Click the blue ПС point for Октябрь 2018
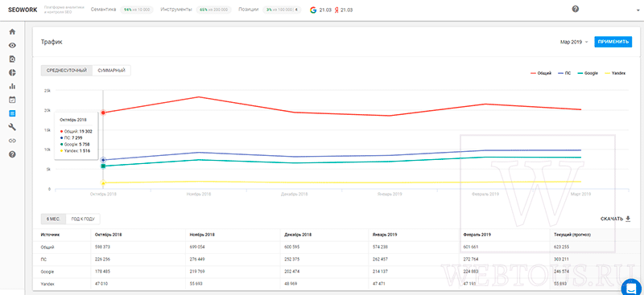 tap(103, 160)
